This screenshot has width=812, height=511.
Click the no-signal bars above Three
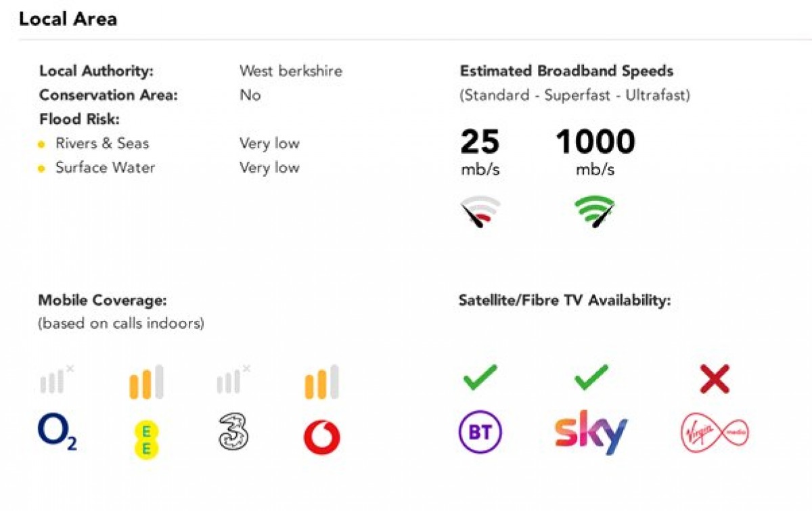233,380
